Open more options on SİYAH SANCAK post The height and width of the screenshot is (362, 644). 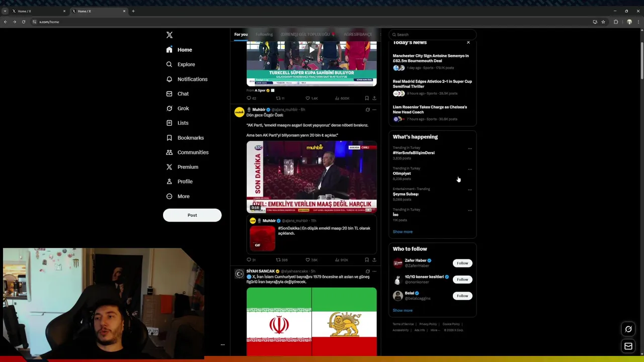tap(374, 271)
